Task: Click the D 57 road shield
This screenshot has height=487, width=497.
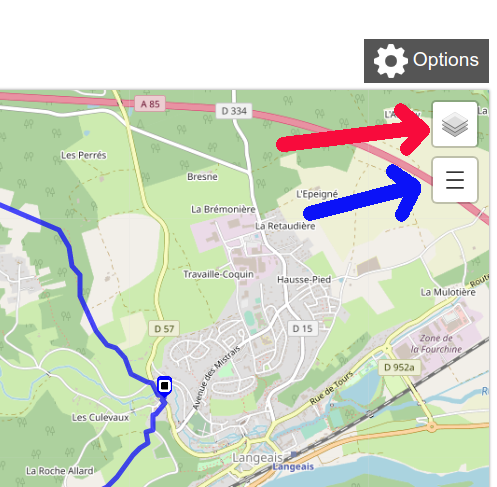Action: click(x=164, y=329)
